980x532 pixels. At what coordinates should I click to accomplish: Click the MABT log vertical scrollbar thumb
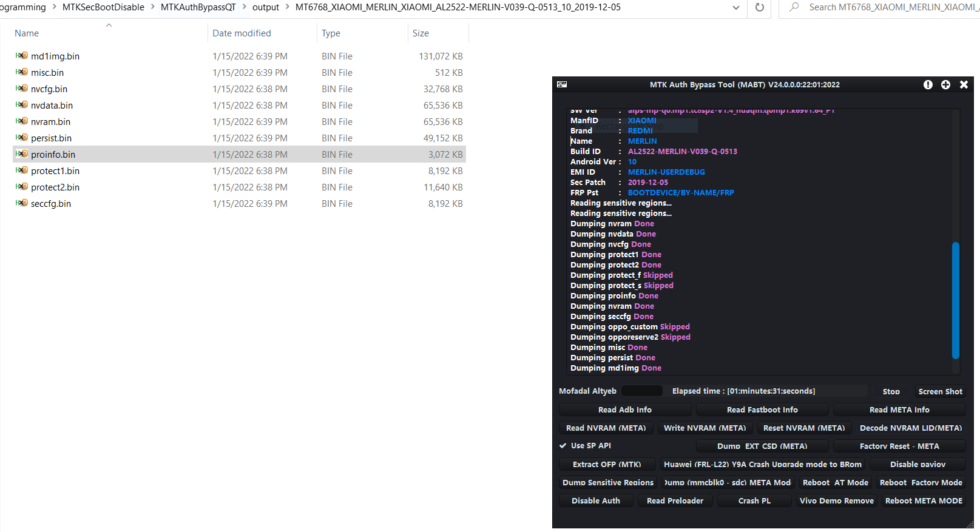[x=956, y=300]
